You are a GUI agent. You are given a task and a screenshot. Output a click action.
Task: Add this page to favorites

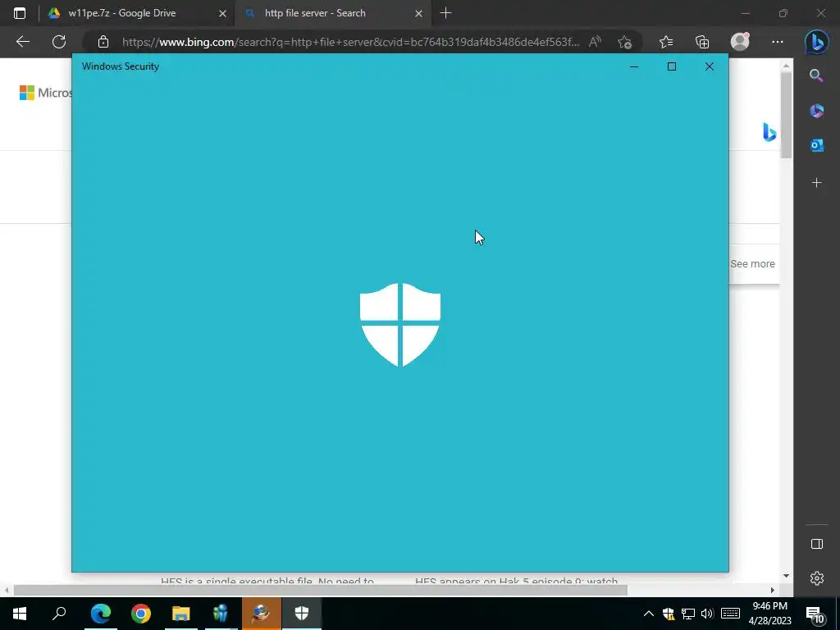tap(624, 42)
